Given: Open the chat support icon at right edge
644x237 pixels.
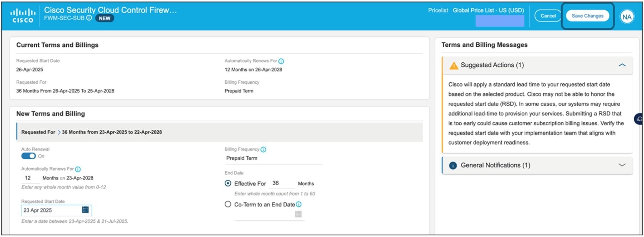Looking at the screenshot, I should [x=639, y=119].
